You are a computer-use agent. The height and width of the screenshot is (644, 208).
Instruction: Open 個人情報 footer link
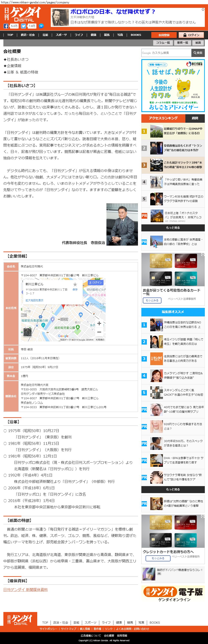point(85,629)
